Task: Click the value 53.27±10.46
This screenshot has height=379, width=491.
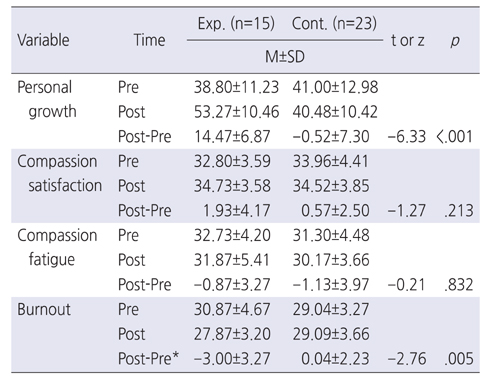Action: pyautogui.click(x=236, y=112)
